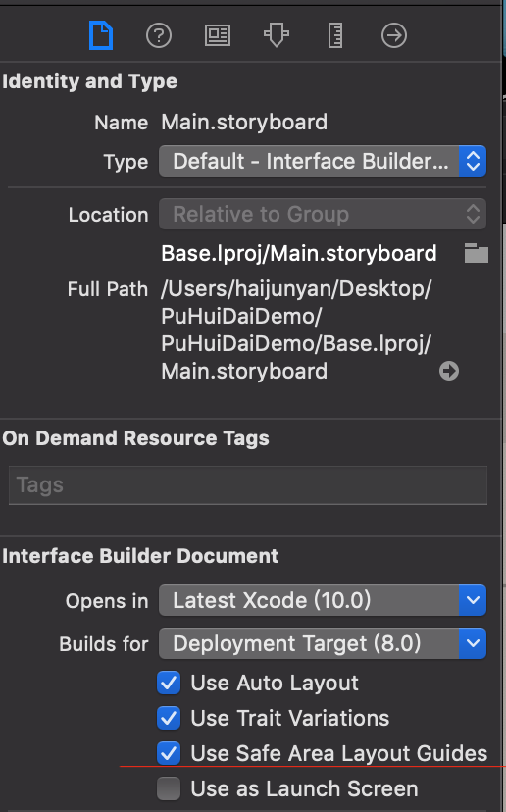Viewport: 506px width, 812px height.
Task: Show the Quick Help inspector
Action: pyautogui.click(x=159, y=35)
